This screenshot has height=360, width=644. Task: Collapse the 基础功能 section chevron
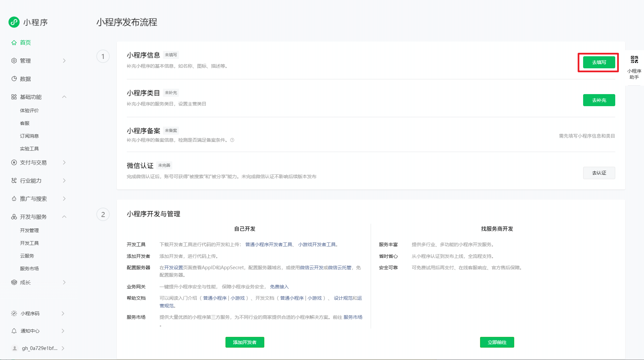click(64, 97)
